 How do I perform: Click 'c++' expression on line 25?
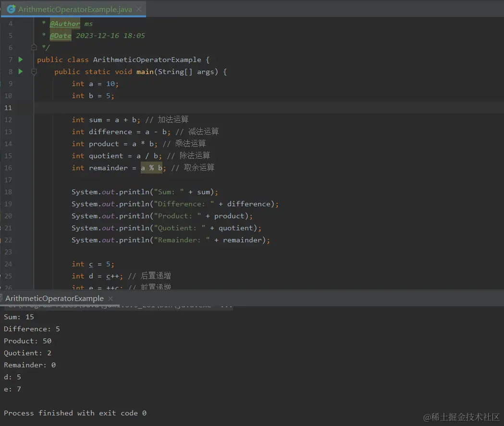click(x=112, y=276)
